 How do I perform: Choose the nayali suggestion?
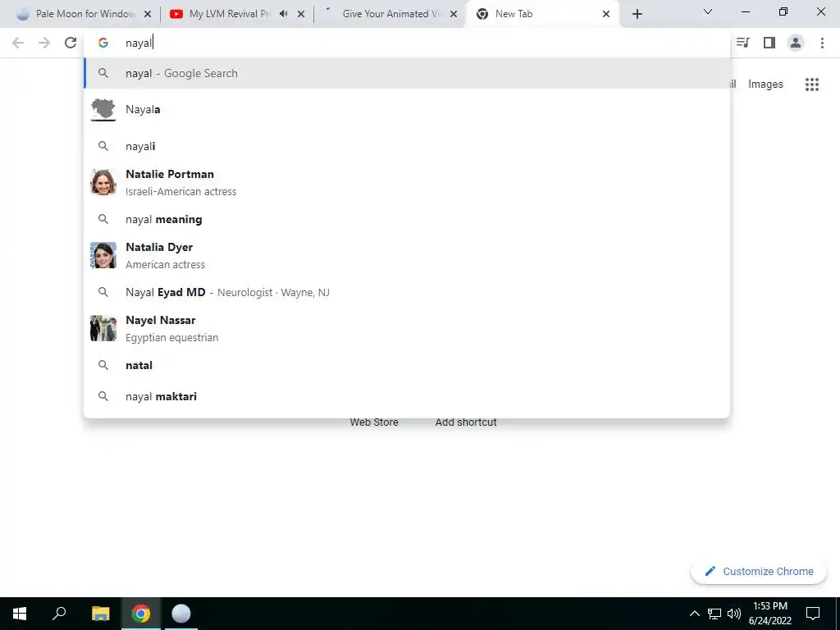(x=407, y=146)
